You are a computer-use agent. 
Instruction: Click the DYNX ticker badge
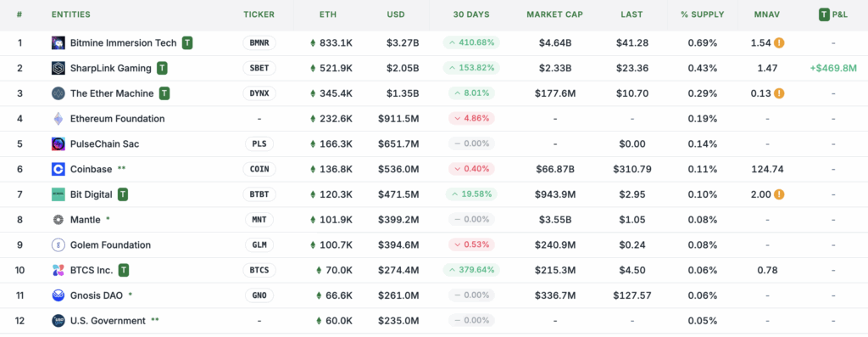(259, 93)
